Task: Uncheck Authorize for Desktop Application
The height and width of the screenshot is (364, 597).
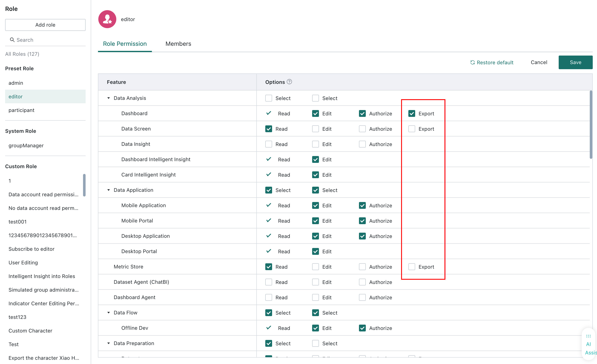Action: point(362,236)
